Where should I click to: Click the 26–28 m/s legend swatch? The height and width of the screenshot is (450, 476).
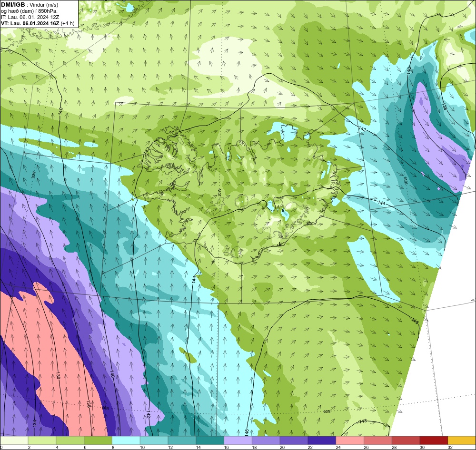pos(378,440)
